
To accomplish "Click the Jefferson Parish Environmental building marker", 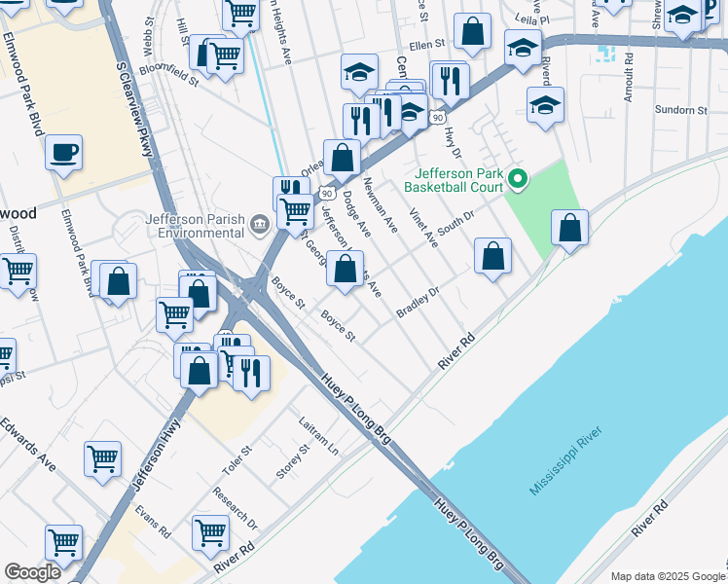I will [x=260, y=225].
